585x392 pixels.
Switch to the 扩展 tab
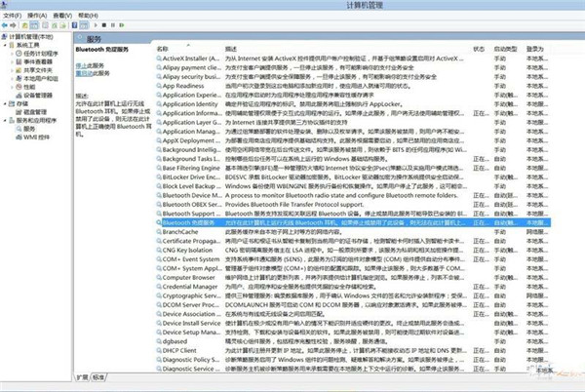click(83, 377)
